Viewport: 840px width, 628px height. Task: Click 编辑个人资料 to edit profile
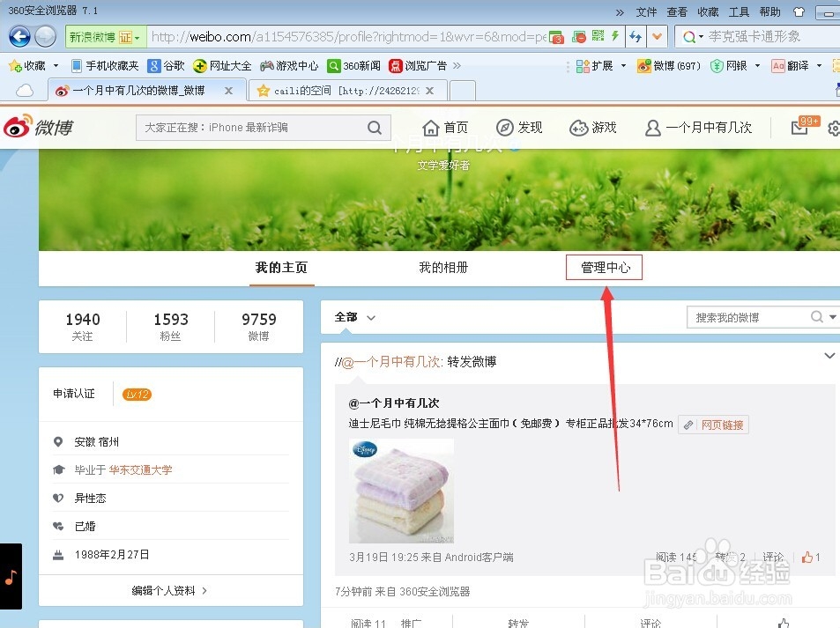point(164,591)
